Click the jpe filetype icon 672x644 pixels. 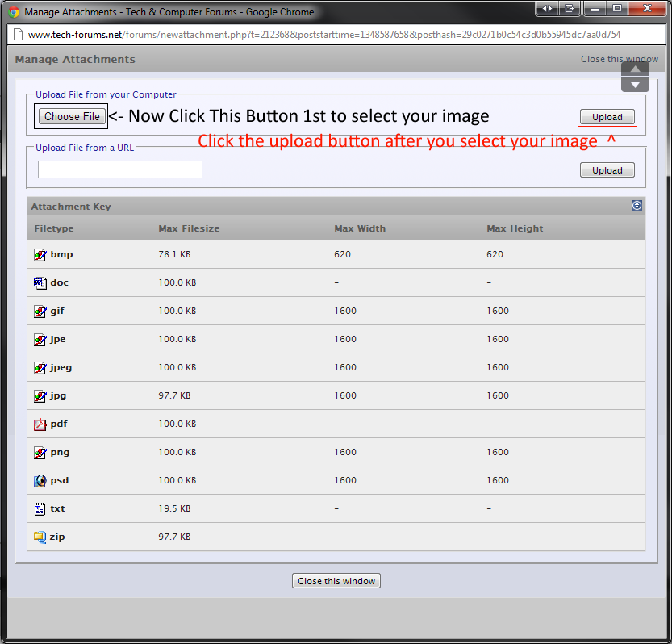pos(40,340)
